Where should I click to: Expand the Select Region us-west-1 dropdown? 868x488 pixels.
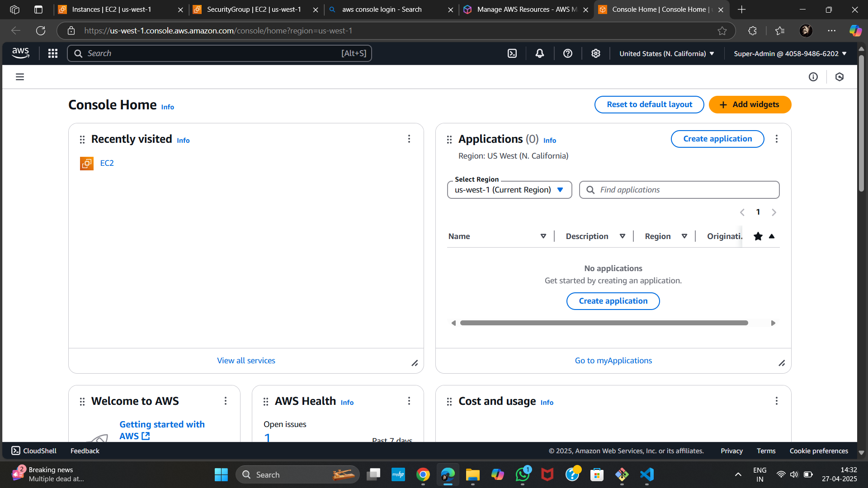[509, 190]
